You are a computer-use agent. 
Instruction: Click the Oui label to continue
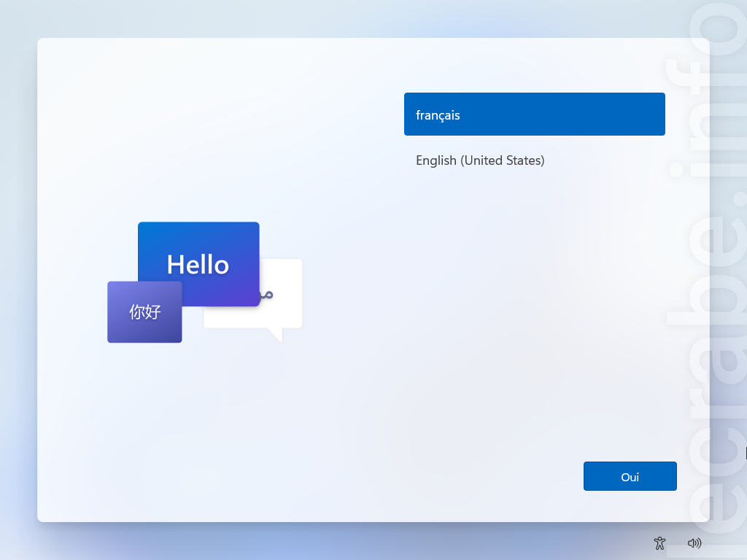[x=630, y=477]
